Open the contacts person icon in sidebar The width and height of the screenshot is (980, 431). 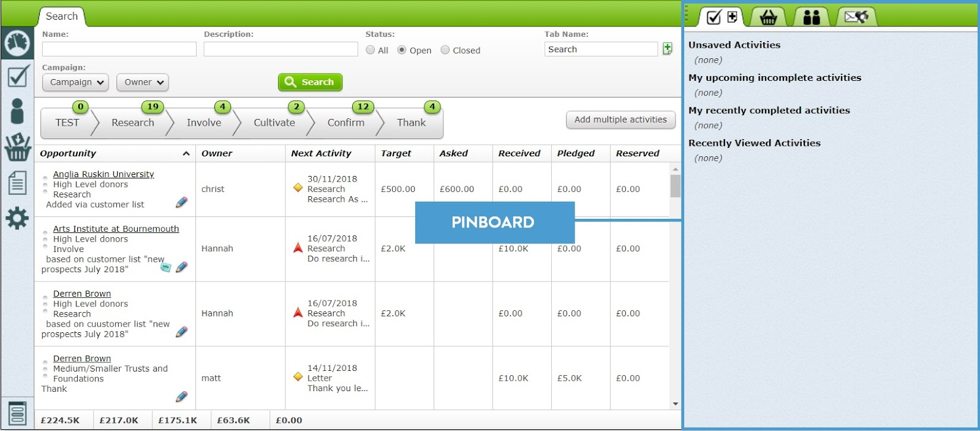click(x=17, y=111)
